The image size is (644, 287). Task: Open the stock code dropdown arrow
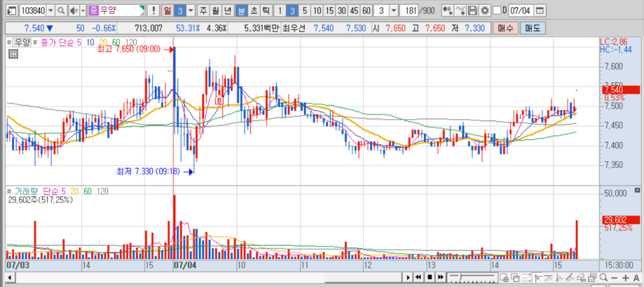[x=51, y=10]
